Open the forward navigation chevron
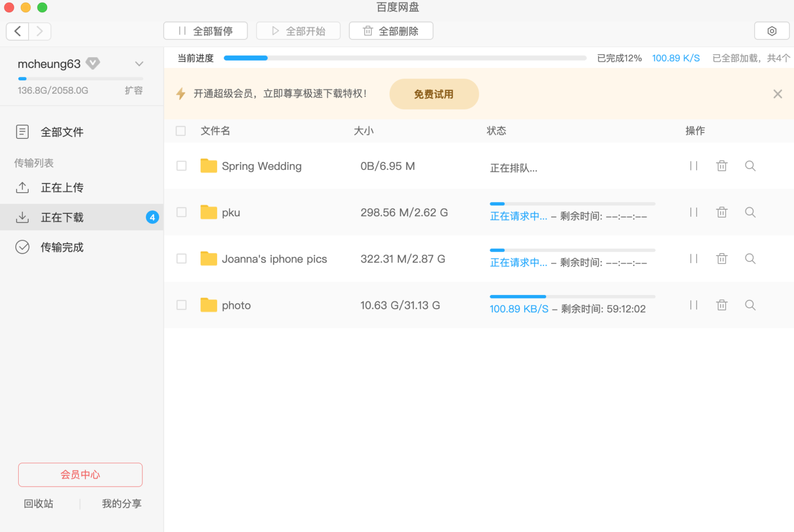The width and height of the screenshot is (794, 532). coord(40,31)
